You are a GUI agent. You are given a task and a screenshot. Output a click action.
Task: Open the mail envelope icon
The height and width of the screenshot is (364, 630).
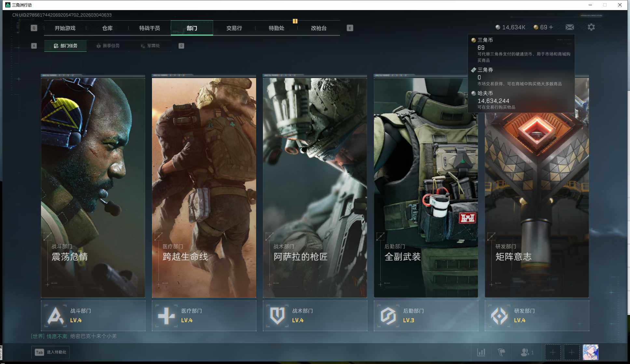pyautogui.click(x=569, y=27)
